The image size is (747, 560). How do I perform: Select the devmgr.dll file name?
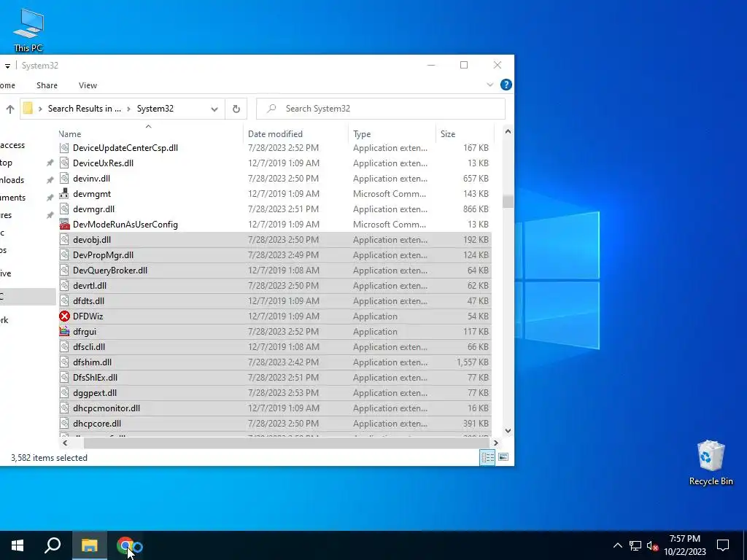93,209
